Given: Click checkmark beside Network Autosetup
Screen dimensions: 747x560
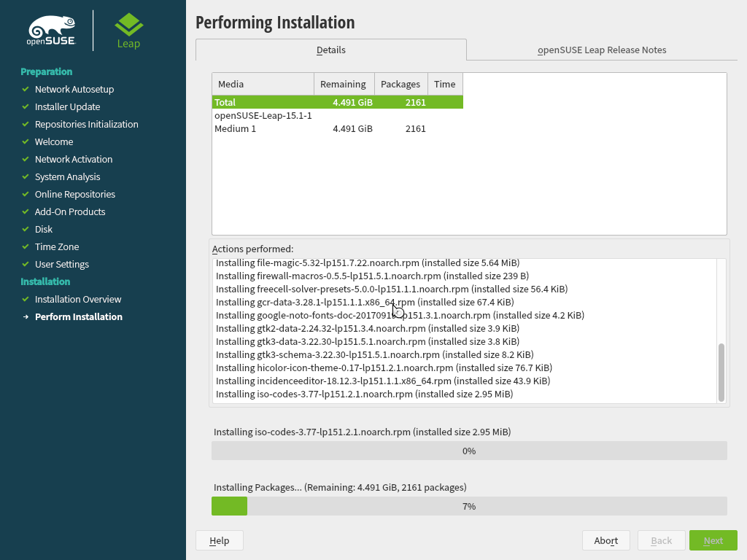Looking at the screenshot, I should (26, 89).
